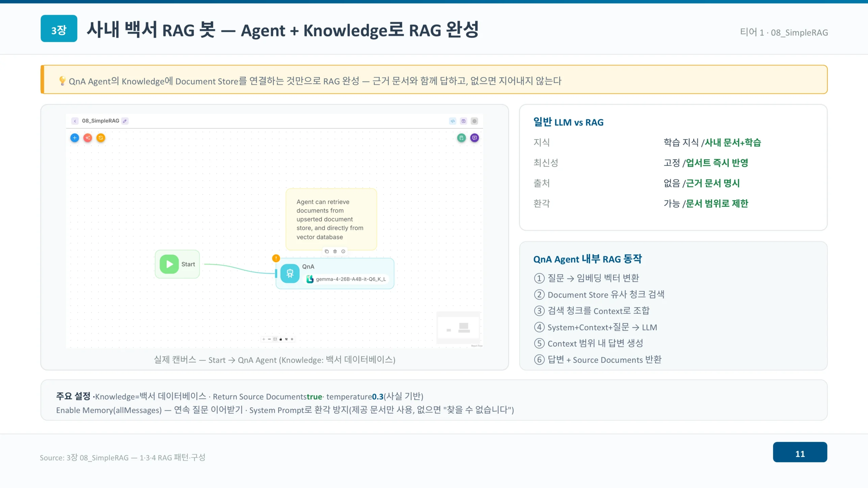Click the '사내 문서+학습' green text
The width and height of the screenshot is (868, 488).
[733, 143]
